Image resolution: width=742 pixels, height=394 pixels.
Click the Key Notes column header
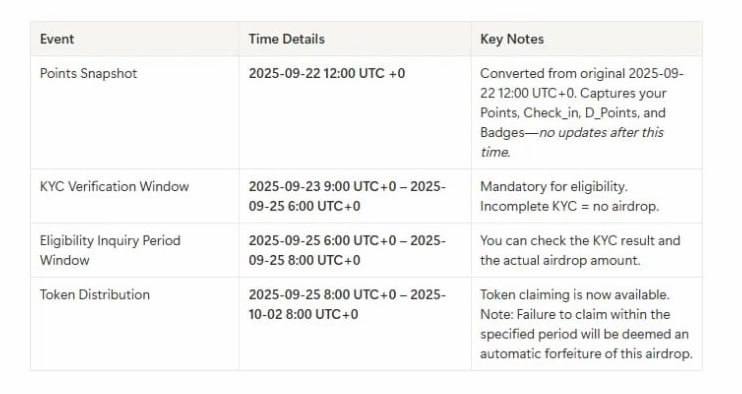(512, 39)
